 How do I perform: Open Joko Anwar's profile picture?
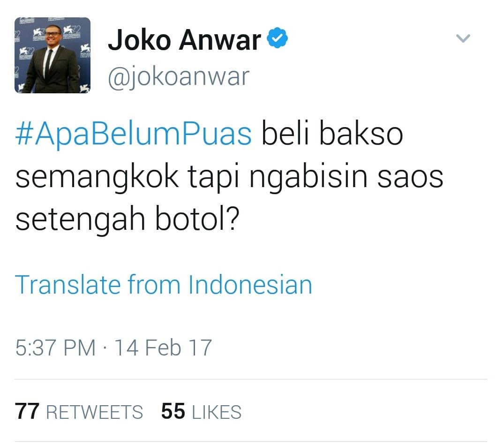[x=53, y=55]
